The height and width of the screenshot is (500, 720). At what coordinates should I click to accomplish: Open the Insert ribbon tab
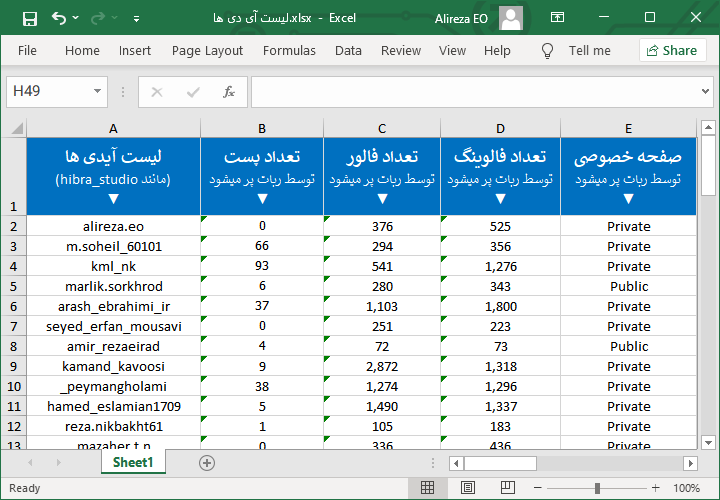[x=135, y=51]
